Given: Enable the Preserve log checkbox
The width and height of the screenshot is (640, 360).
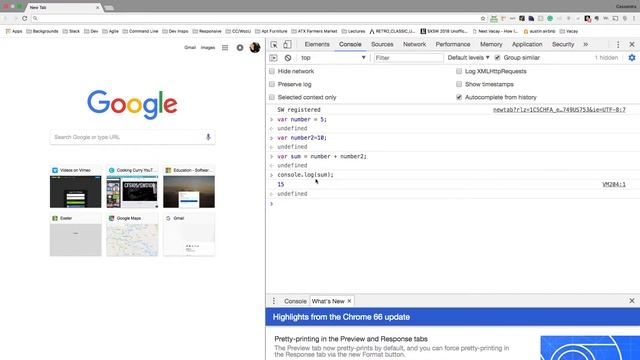Looking at the screenshot, I should pyautogui.click(x=272, y=84).
